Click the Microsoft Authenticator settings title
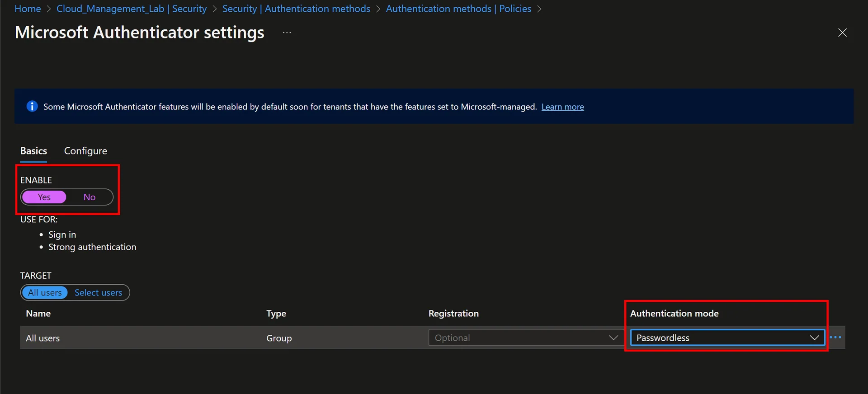 [140, 33]
